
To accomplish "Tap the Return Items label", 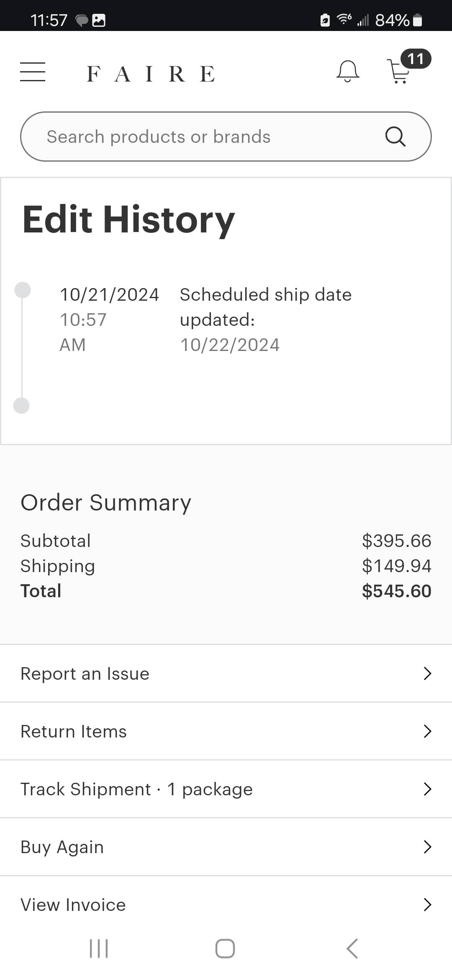I will pos(74,731).
